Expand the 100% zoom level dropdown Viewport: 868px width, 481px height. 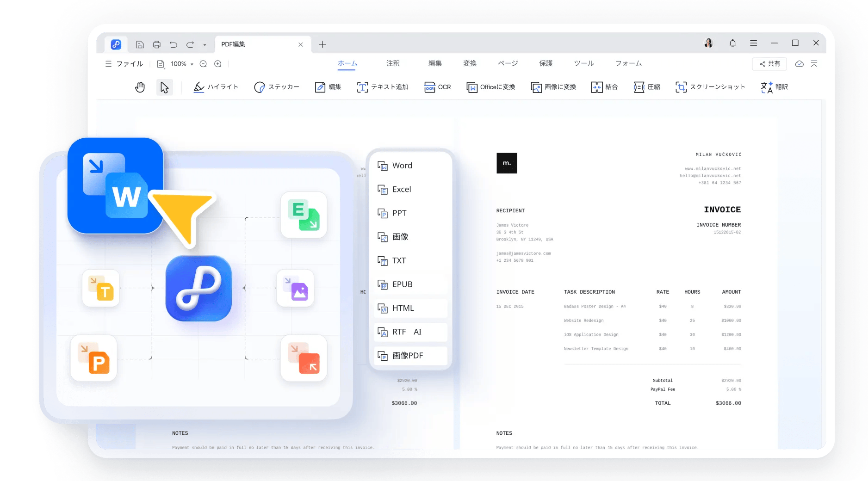(x=192, y=64)
